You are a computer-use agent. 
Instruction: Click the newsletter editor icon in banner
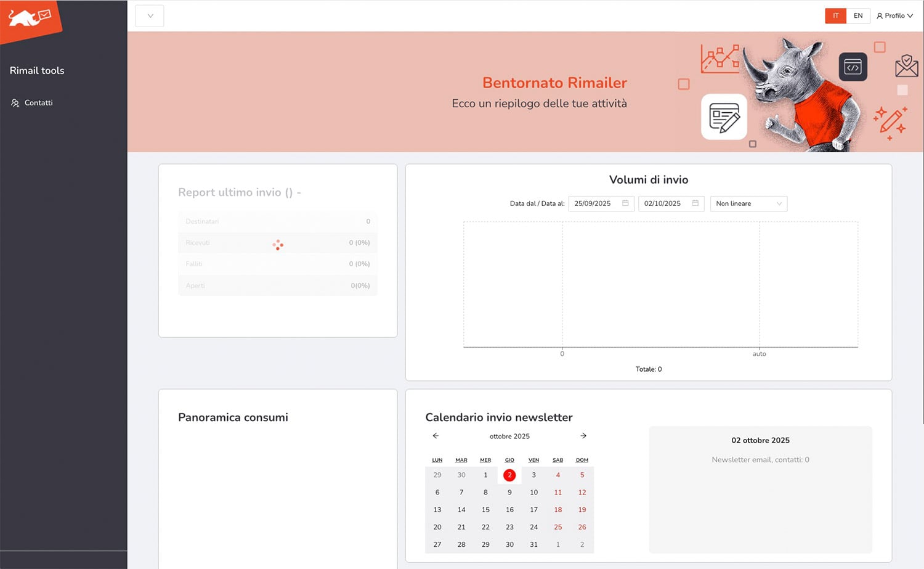click(x=724, y=117)
